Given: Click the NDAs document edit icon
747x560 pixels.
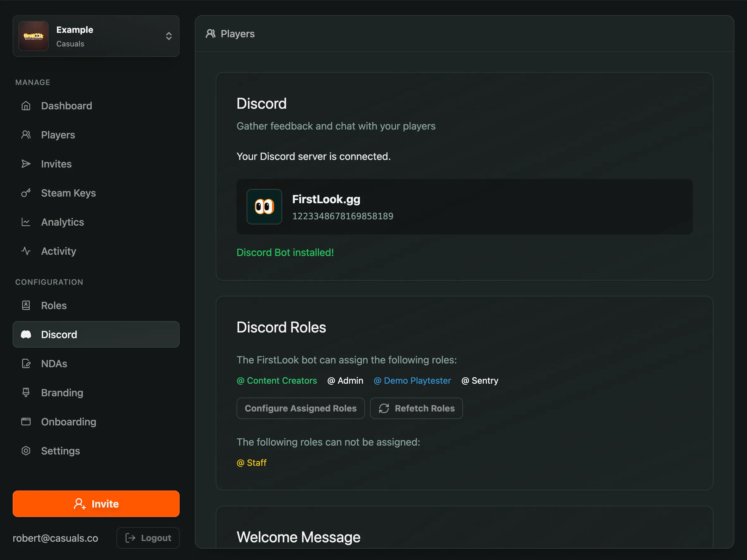Looking at the screenshot, I should point(26,363).
